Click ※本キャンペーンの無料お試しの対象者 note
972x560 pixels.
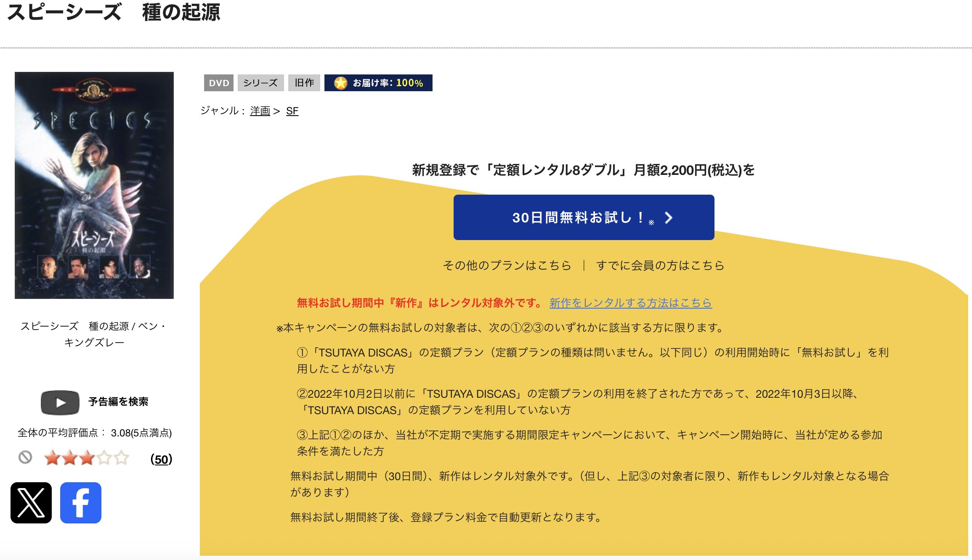pos(500,328)
